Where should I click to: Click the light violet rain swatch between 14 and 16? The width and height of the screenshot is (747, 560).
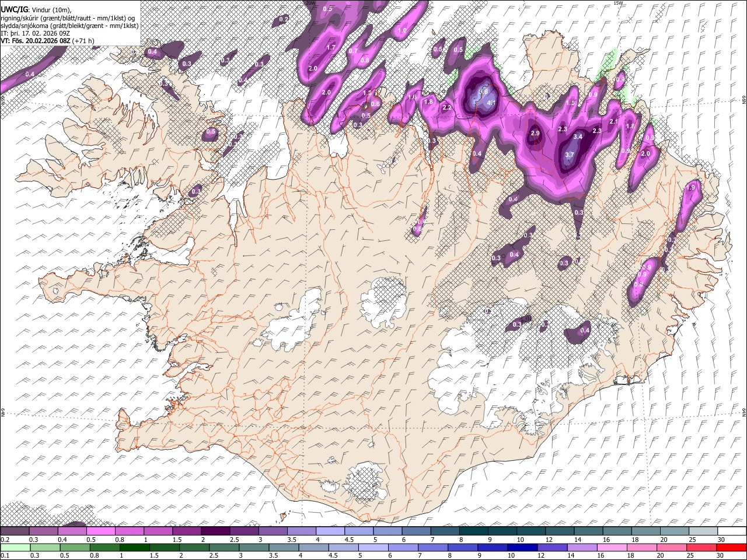(x=582, y=547)
